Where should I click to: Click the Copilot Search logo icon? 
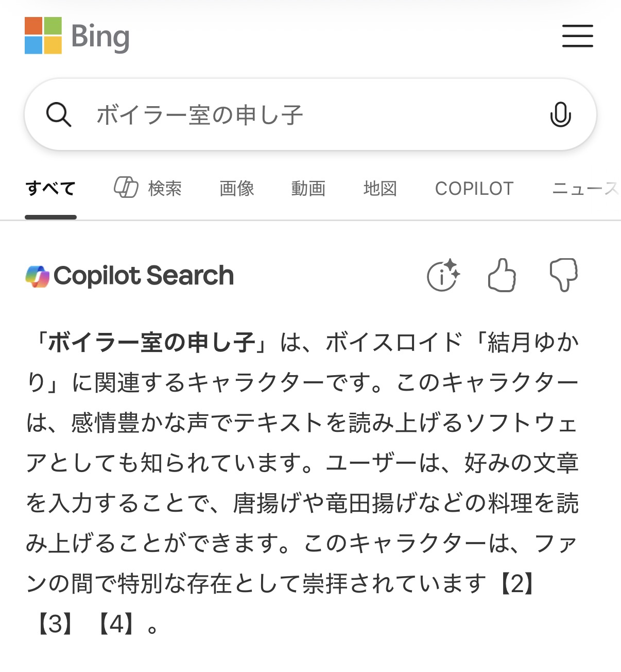click(x=38, y=276)
